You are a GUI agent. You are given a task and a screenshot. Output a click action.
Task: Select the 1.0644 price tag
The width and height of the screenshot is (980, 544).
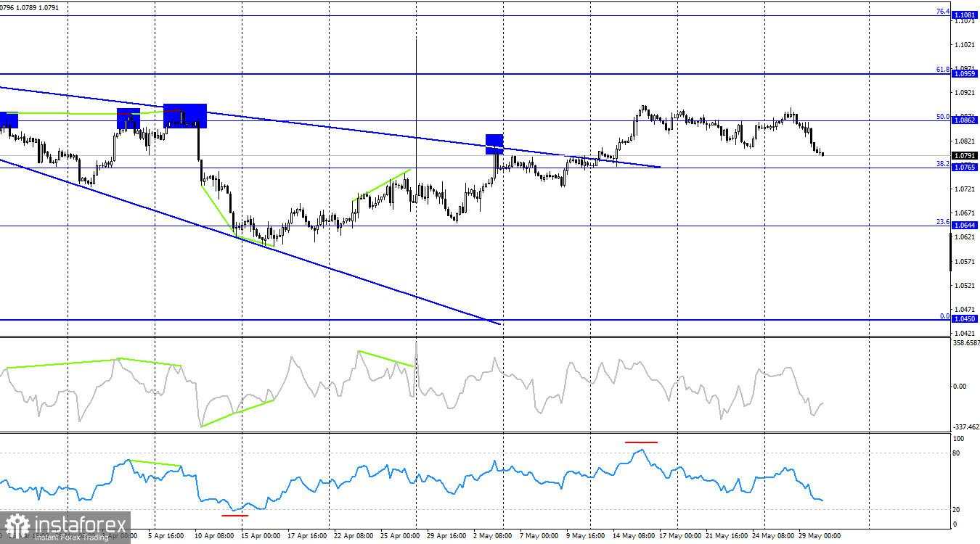tap(965, 226)
